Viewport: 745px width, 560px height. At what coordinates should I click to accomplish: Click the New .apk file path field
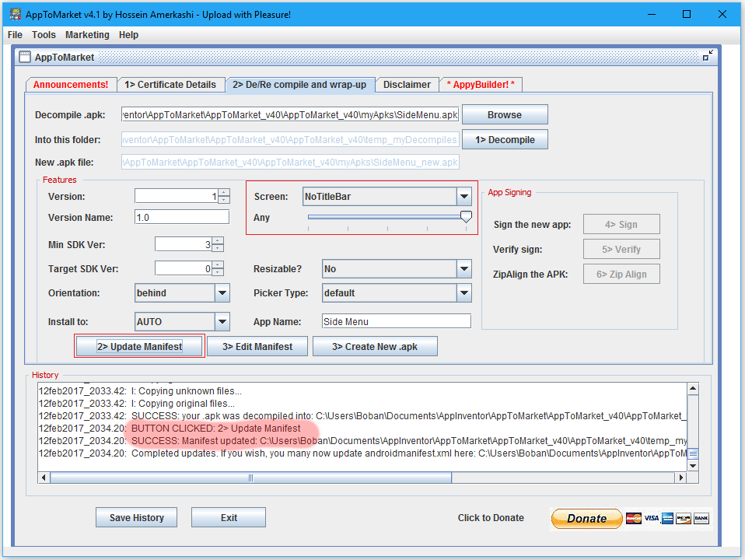click(x=290, y=162)
